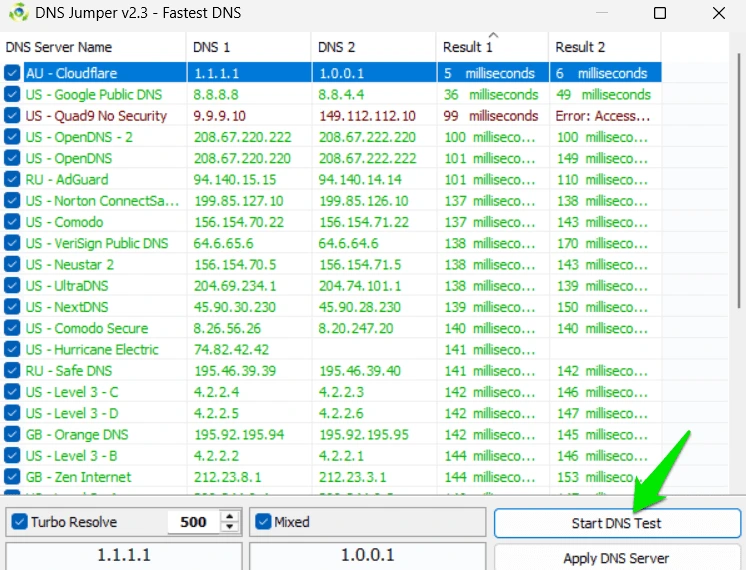746x570 pixels.
Task: Close the DNS Jumper window
Action: click(x=719, y=13)
